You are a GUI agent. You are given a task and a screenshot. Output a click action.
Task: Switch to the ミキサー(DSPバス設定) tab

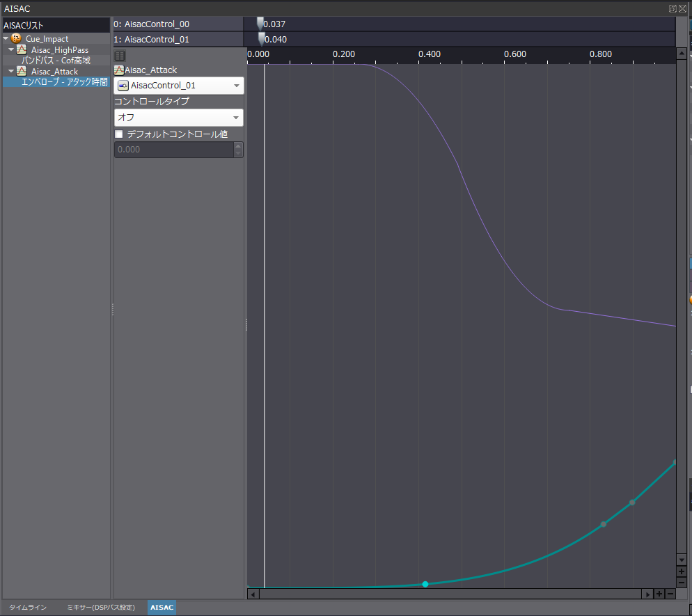coord(101,607)
